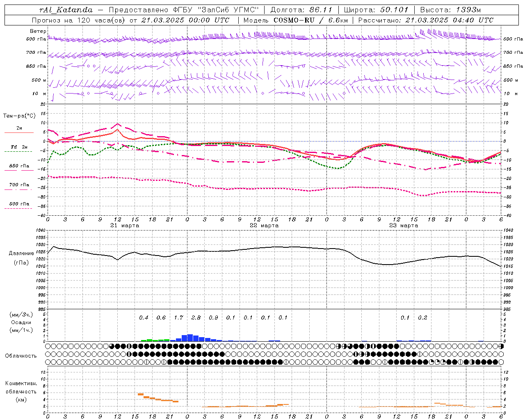Select the "(гПа)" unit under Давление

21,263
